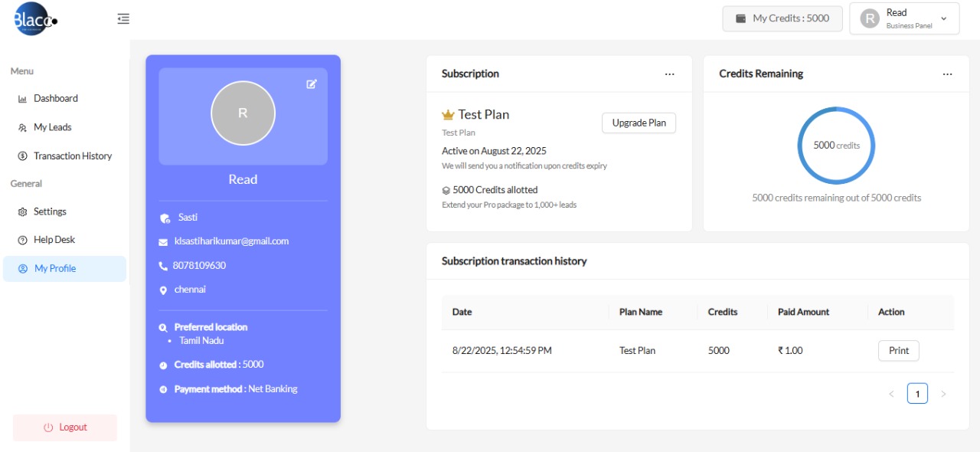Click the wallet icon in My Credits

740,18
